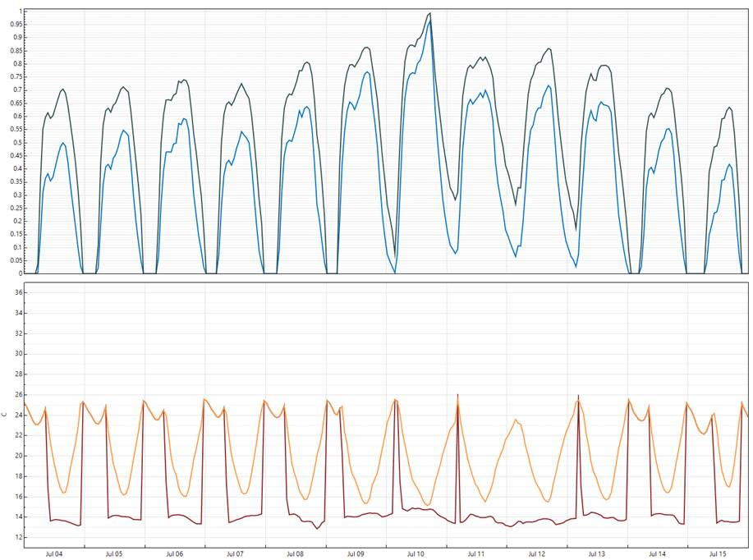Click the 0.5 y-axis tick label
This screenshot has height=560, width=753.
click(18, 143)
